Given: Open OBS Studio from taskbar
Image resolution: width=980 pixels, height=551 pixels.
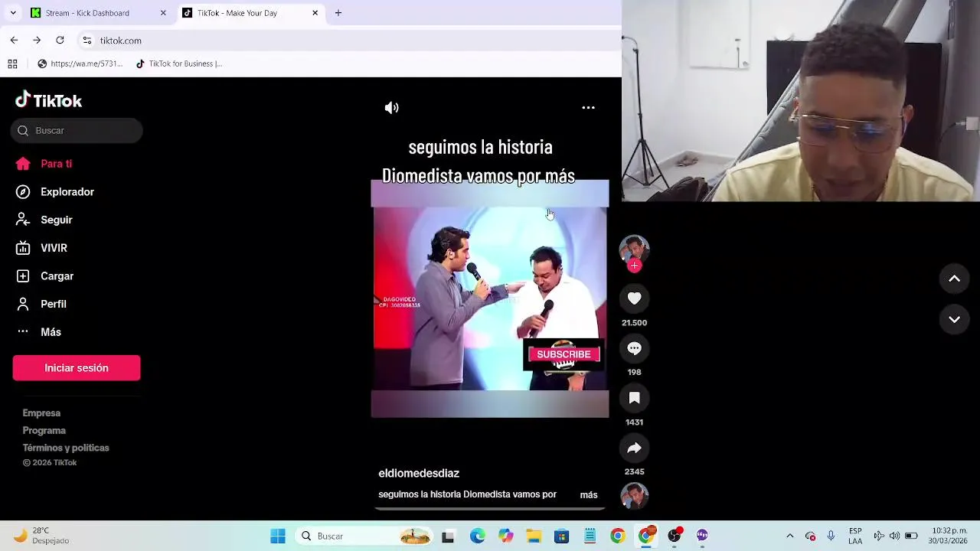Looking at the screenshot, I should click(x=675, y=536).
